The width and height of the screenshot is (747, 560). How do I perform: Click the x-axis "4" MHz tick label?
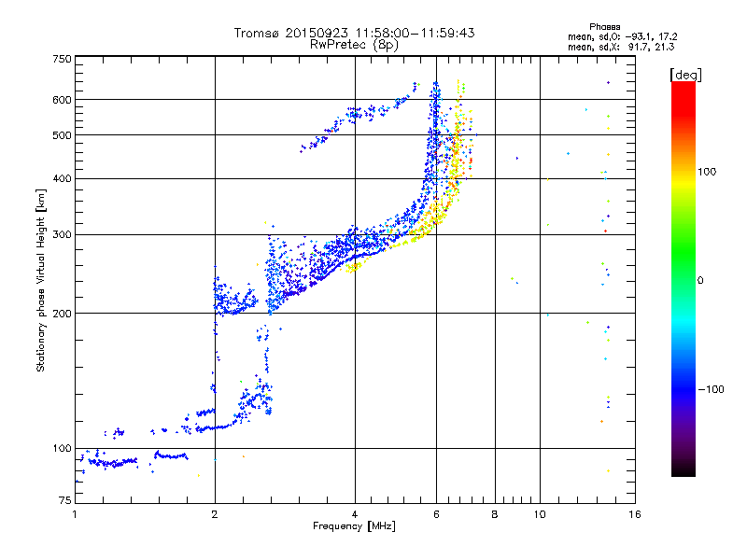[x=355, y=514]
